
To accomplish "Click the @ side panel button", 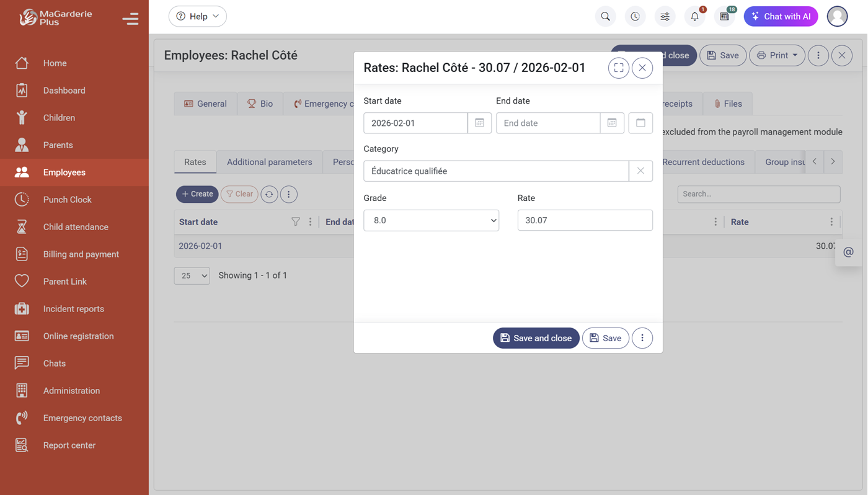I will pyautogui.click(x=849, y=252).
